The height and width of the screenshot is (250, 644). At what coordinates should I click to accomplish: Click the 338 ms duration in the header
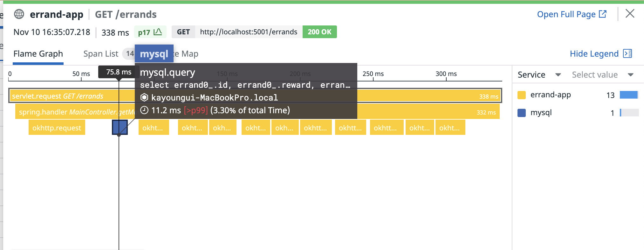point(115,32)
